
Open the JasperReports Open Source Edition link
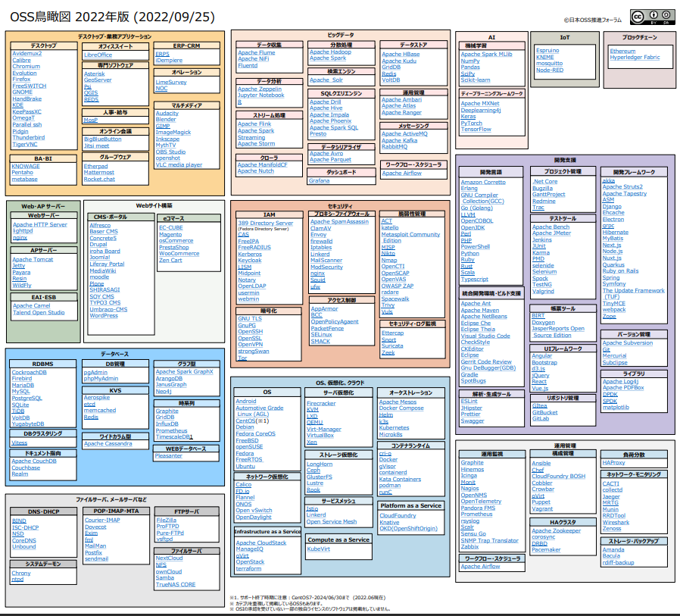[558, 333]
